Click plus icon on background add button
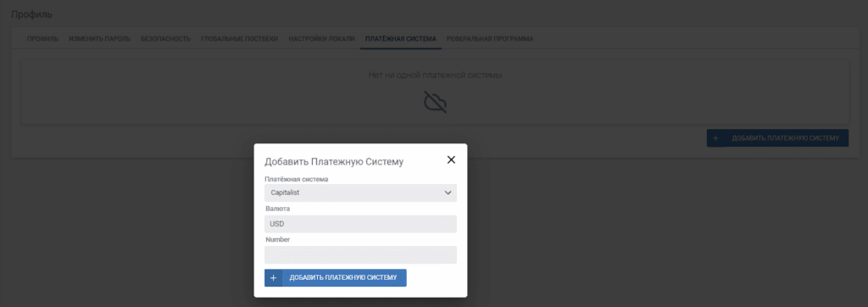Screen dimensions: 868x307 (x=715, y=138)
